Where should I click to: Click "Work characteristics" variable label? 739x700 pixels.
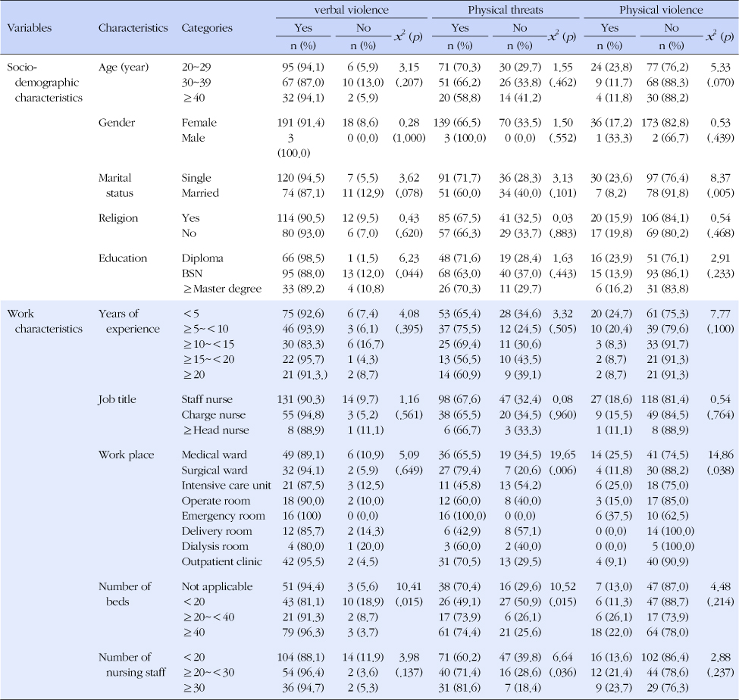(45, 321)
